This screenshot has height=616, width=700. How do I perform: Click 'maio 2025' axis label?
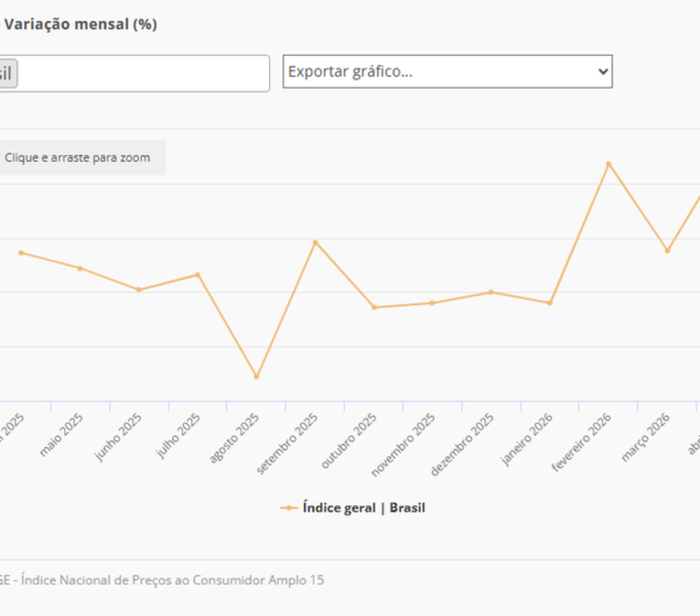point(61,435)
